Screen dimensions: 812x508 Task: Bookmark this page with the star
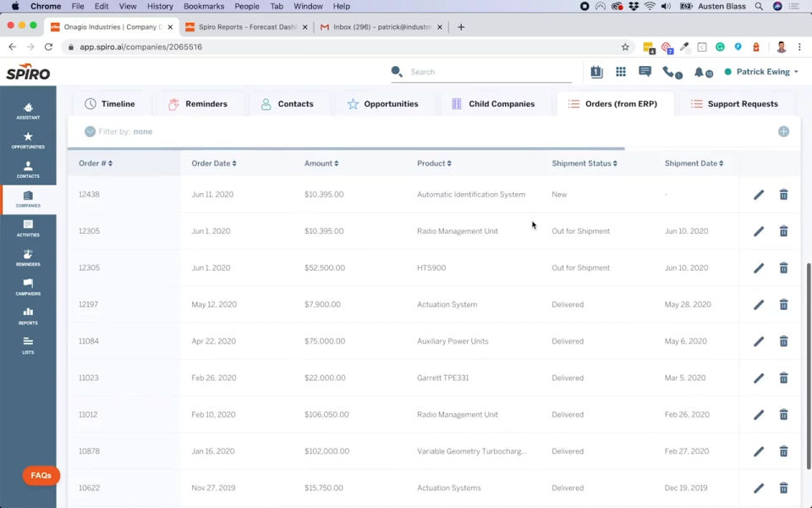click(x=625, y=47)
